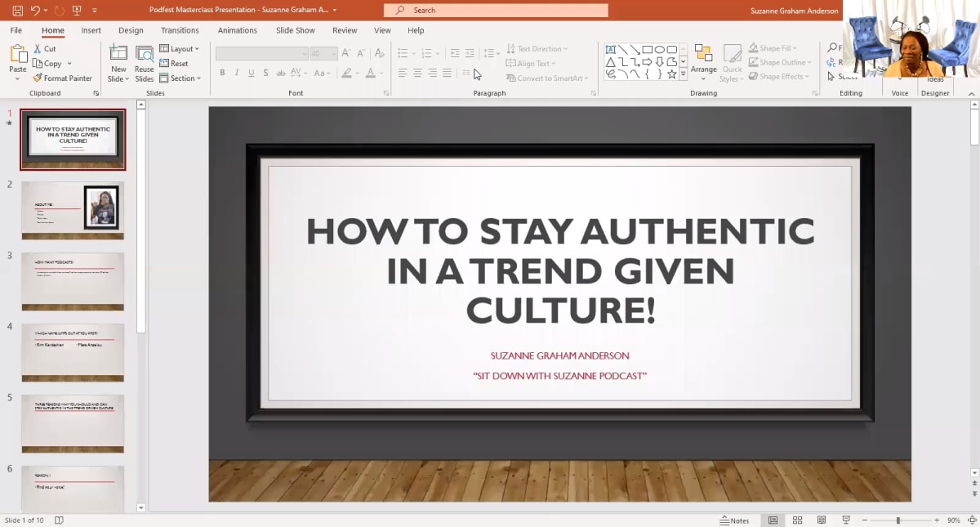Switch to Slide Sorter view
Image resolution: width=980 pixels, height=527 pixels.
point(796,520)
